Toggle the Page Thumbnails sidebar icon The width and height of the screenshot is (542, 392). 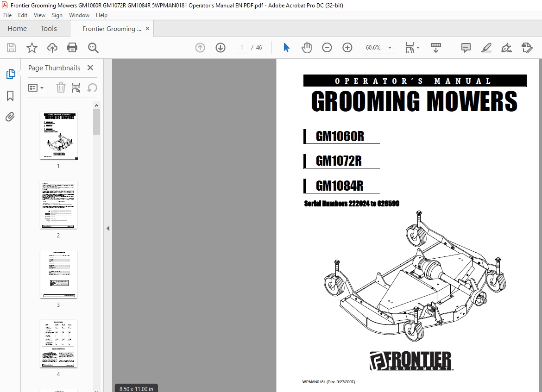point(10,74)
